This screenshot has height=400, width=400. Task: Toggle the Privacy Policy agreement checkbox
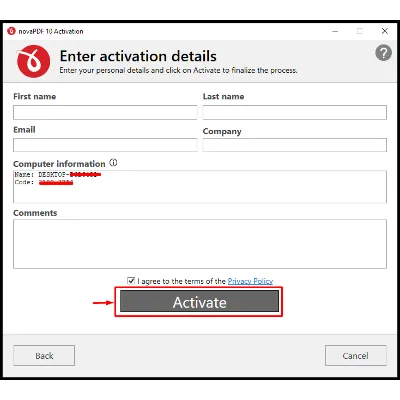pyautogui.click(x=131, y=281)
